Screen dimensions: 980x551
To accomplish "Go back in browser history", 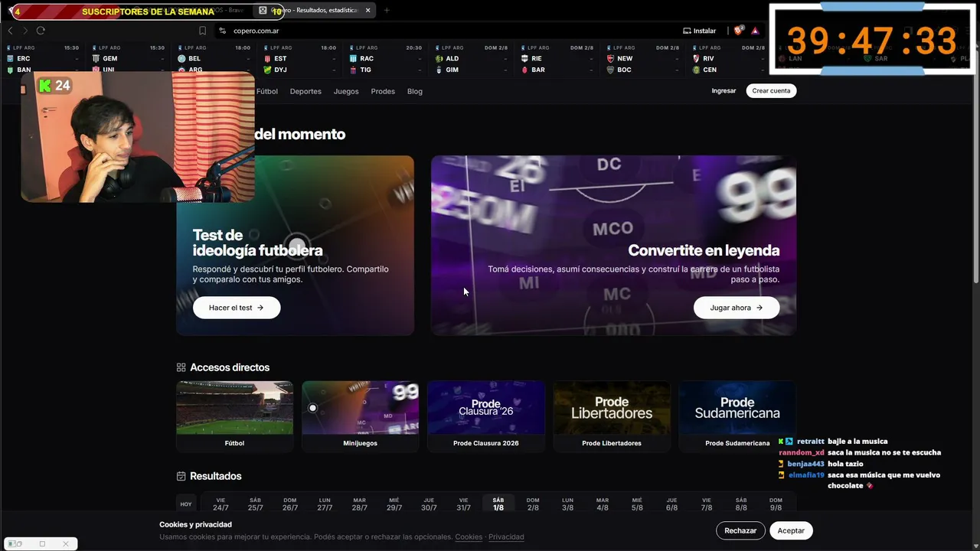I will coord(10,31).
